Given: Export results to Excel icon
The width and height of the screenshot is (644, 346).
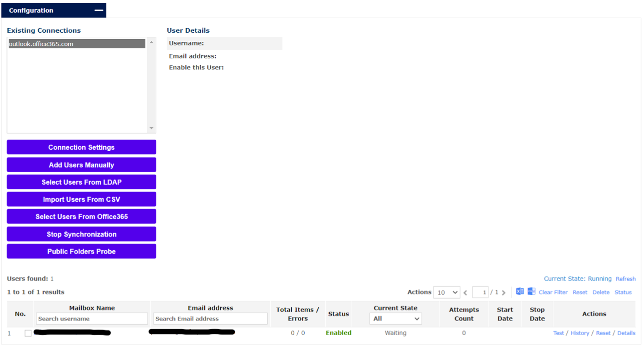Looking at the screenshot, I should point(520,292).
